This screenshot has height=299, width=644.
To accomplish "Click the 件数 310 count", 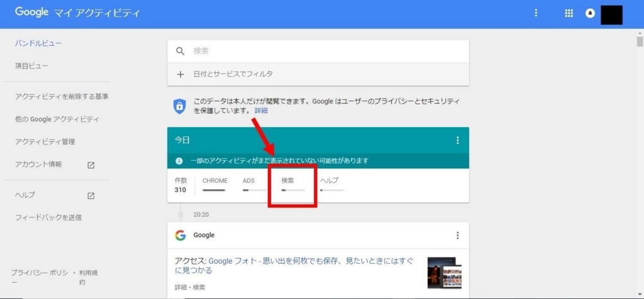I will click(180, 185).
